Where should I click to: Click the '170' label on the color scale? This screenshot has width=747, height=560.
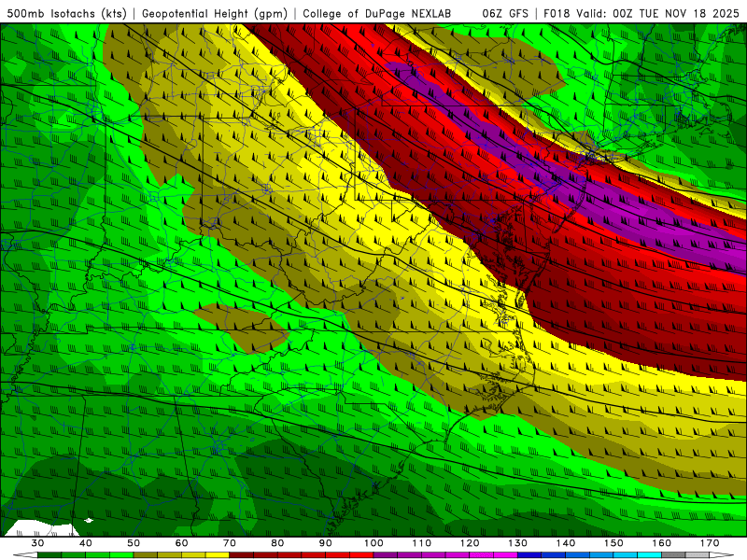tap(710, 543)
